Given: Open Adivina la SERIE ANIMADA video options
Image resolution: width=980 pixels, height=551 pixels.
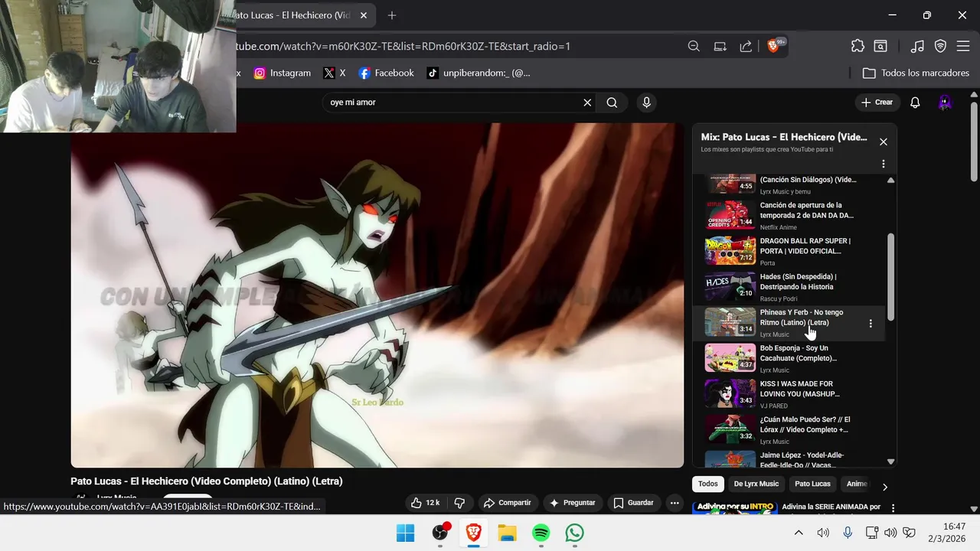Looking at the screenshot, I should click(893, 508).
